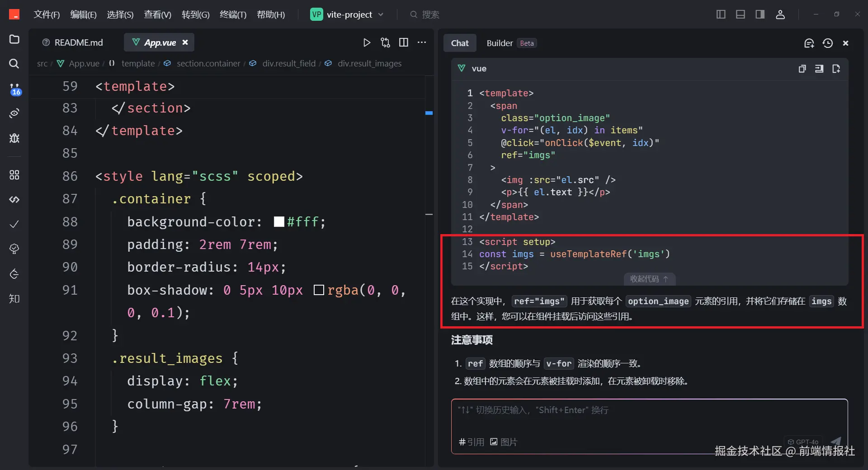Click the div.result_images breadcrumb segment
This screenshot has width=868, height=470.
pos(363,64)
